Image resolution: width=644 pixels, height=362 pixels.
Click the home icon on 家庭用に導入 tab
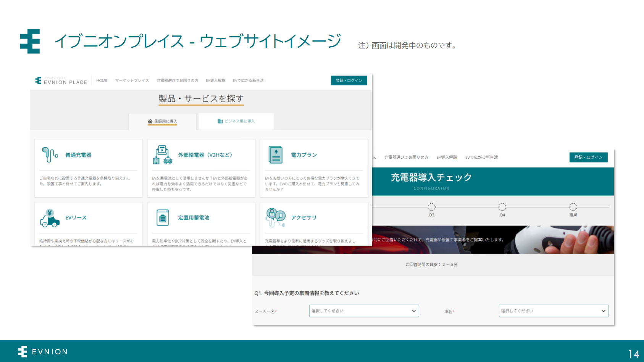[x=150, y=121]
